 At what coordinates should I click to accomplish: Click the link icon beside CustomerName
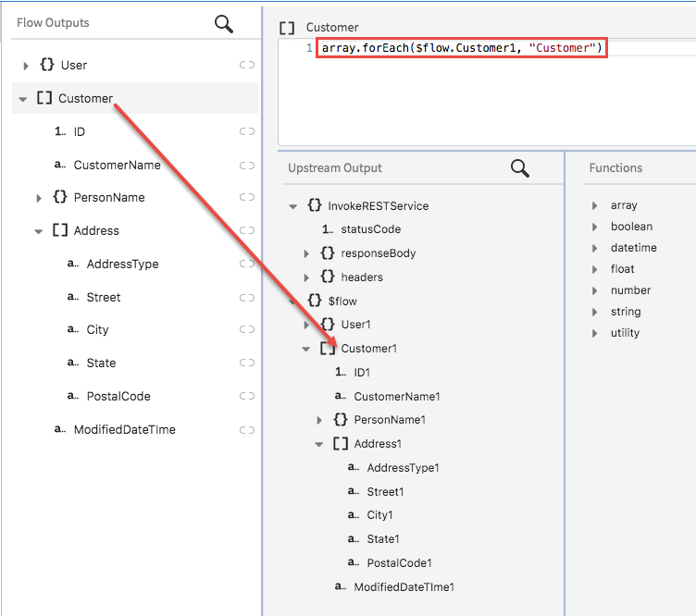(246, 166)
